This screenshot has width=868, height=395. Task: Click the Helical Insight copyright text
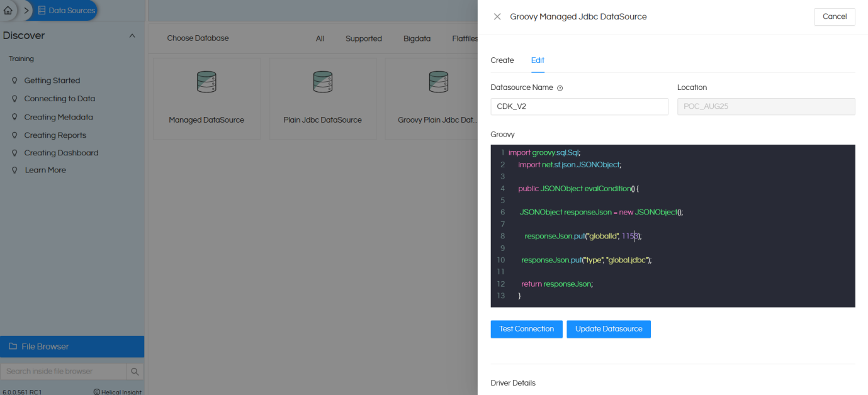point(118,392)
